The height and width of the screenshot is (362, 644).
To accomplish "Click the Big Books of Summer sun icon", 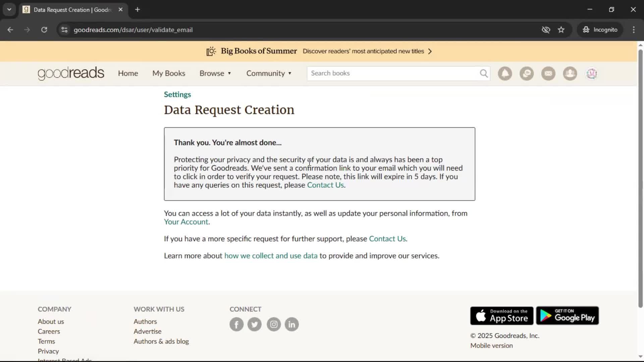I will (211, 51).
